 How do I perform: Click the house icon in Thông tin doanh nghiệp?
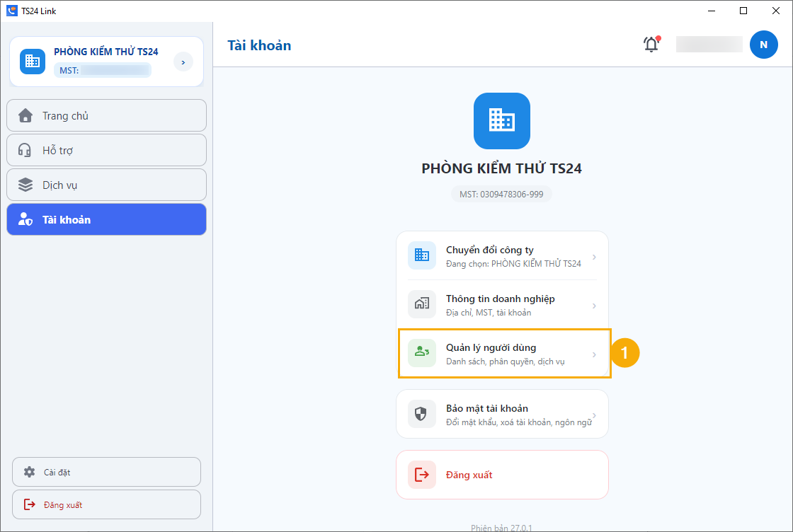tap(422, 304)
